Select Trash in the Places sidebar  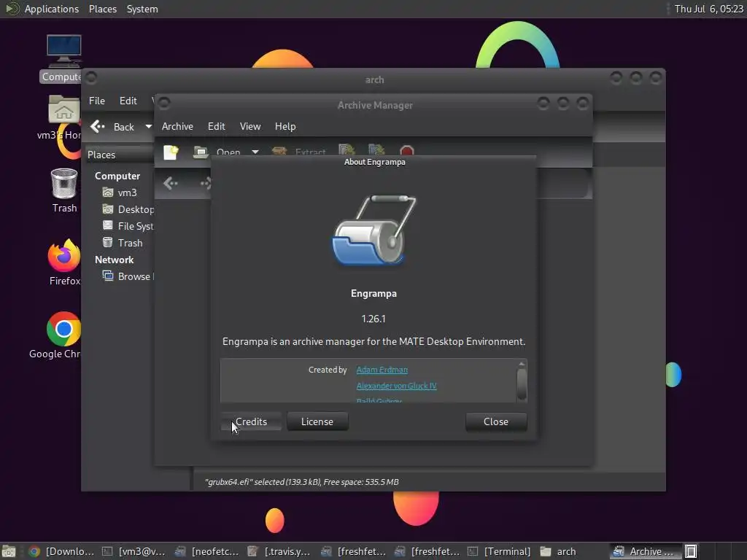(x=130, y=243)
